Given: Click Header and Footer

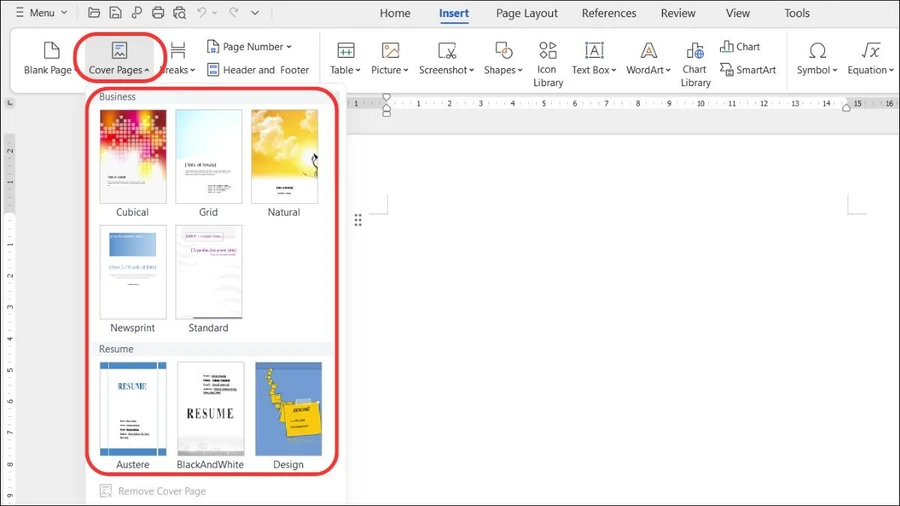Looking at the screenshot, I should [x=258, y=70].
